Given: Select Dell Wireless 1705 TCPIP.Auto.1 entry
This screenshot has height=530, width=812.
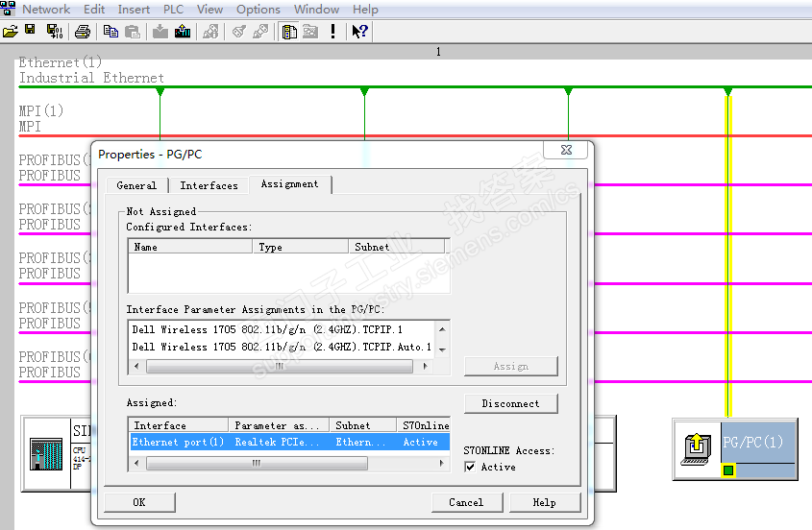Looking at the screenshot, I should click(x=283, y=347).
